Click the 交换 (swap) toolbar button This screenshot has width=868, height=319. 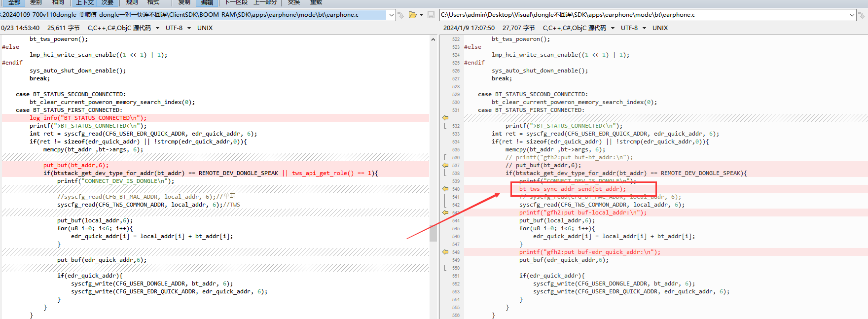tap(294, 2)
